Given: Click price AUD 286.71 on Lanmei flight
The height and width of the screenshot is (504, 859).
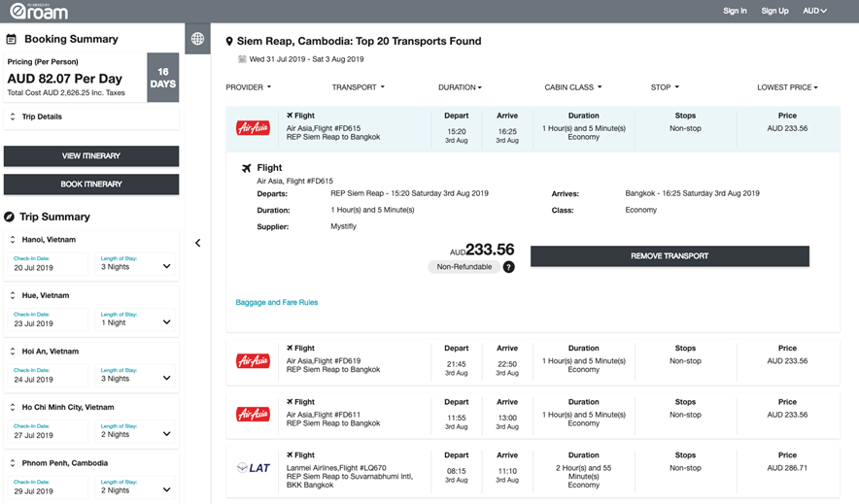Looking at the screenshot, I should [787, 468].
